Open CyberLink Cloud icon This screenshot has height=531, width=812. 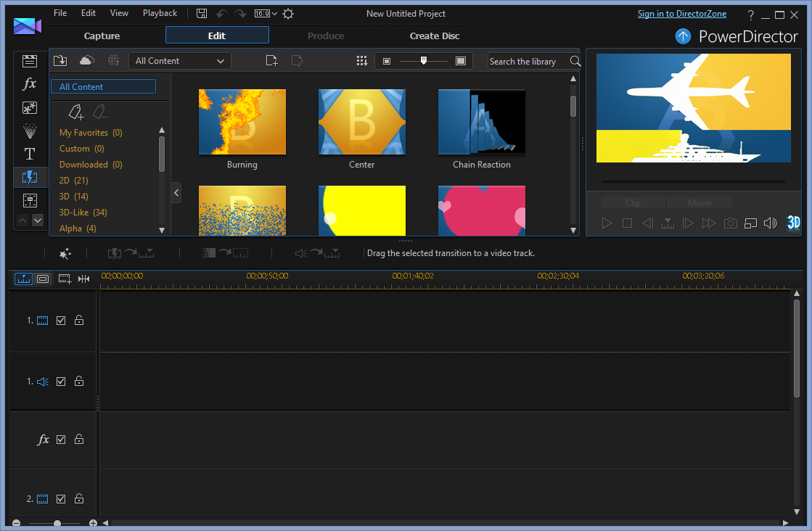87,60
